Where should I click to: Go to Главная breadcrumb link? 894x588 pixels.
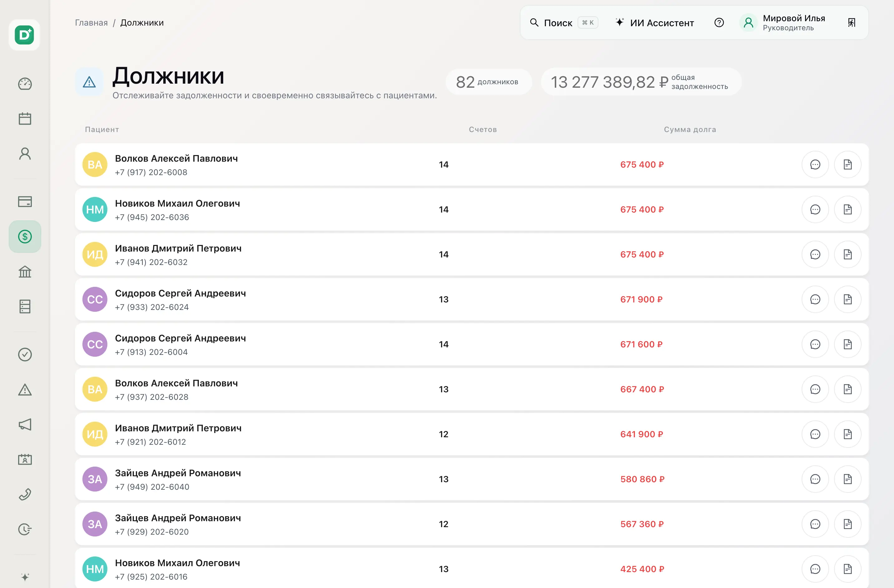point(91,22)
